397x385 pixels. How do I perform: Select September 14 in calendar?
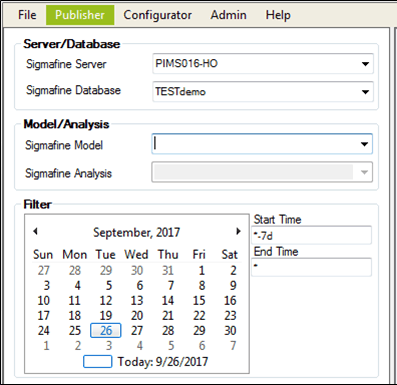168,301
